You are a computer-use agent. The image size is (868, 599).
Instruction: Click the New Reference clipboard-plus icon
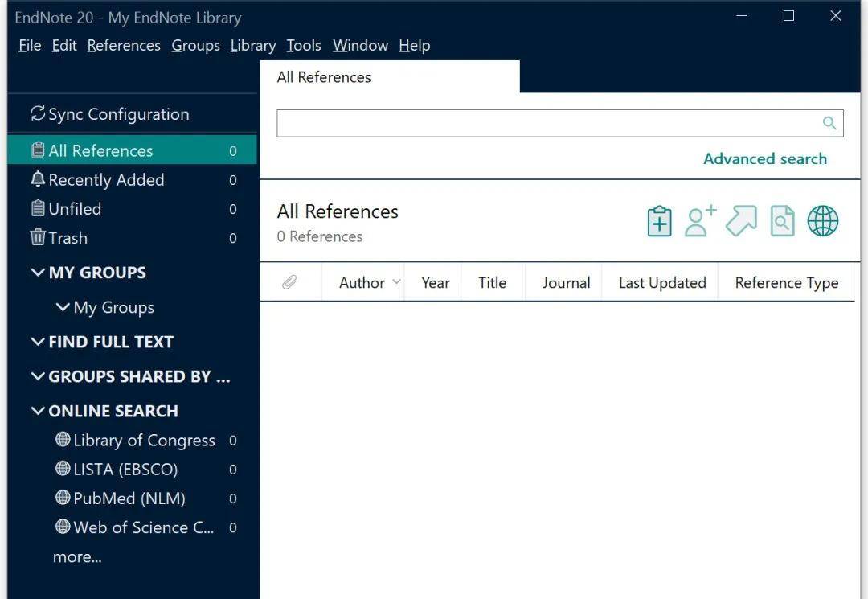659,221
